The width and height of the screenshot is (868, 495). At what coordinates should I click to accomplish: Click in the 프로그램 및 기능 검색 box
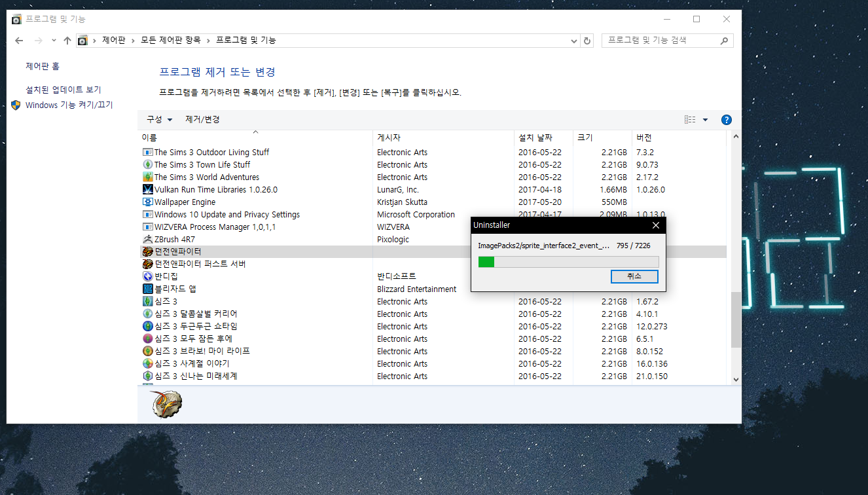(x=660, y=41)
